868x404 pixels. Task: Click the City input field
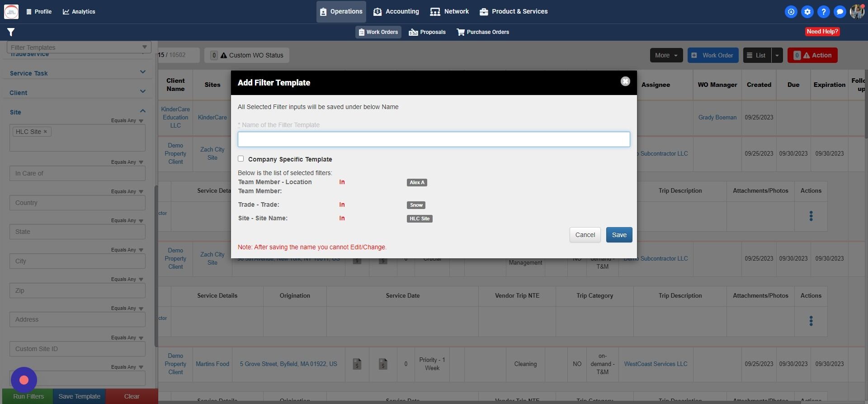click(x=77, y=261)
